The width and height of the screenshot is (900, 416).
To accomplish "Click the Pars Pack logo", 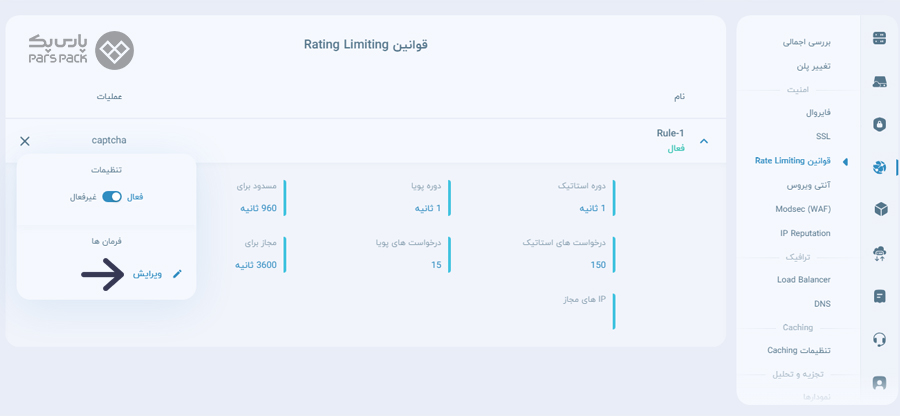I will tap(82, 50).
